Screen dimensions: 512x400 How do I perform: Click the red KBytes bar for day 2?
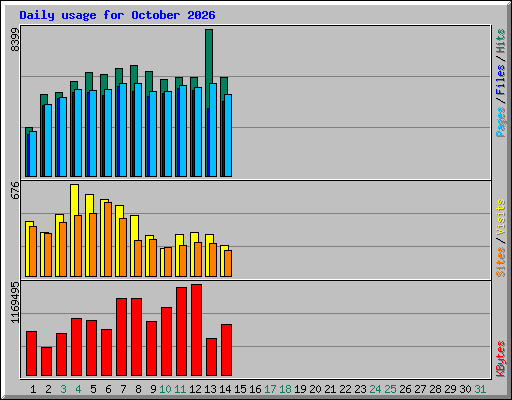coord(46,361)
